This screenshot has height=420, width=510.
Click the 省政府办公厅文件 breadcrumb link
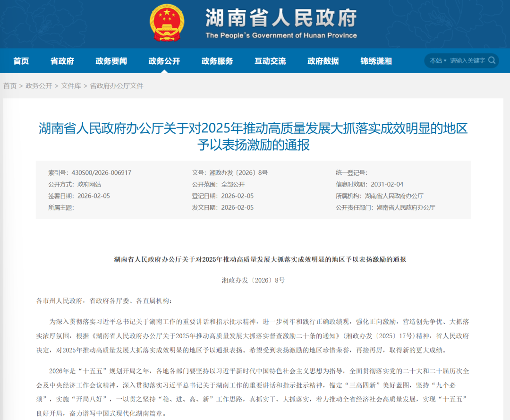(117, 86)
